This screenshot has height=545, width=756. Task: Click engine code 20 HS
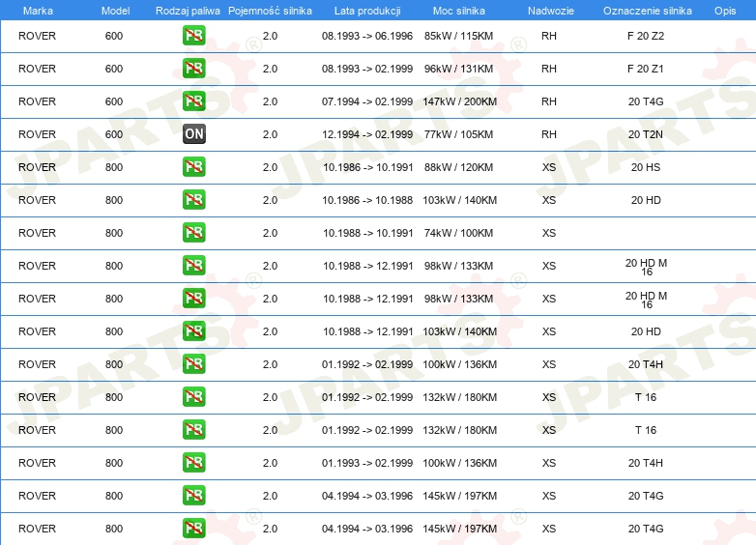(646, 167)
